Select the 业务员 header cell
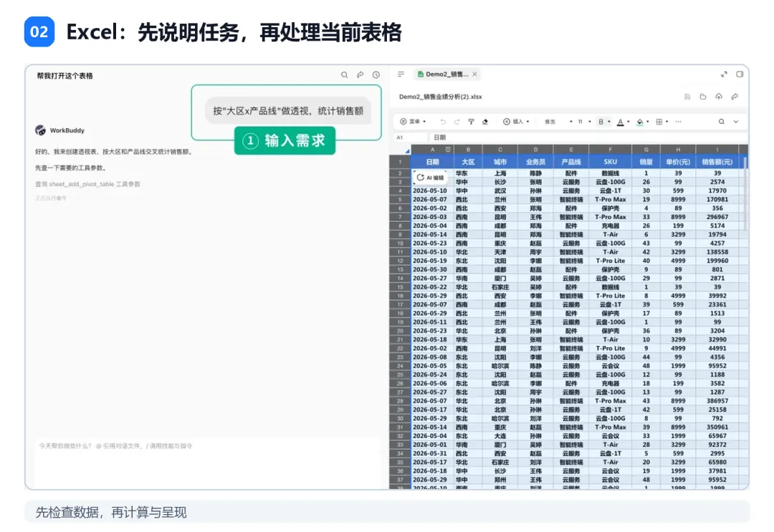The height and width of the screenshot is (532, 774). click(535, 162)
